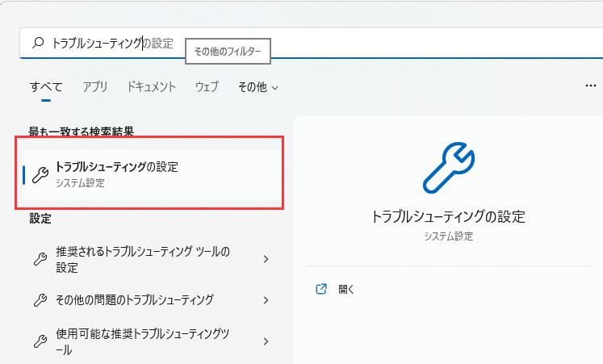
Task: Expand chevron for その他の問題のトラブルシューティング
Action: coord(266,300)
